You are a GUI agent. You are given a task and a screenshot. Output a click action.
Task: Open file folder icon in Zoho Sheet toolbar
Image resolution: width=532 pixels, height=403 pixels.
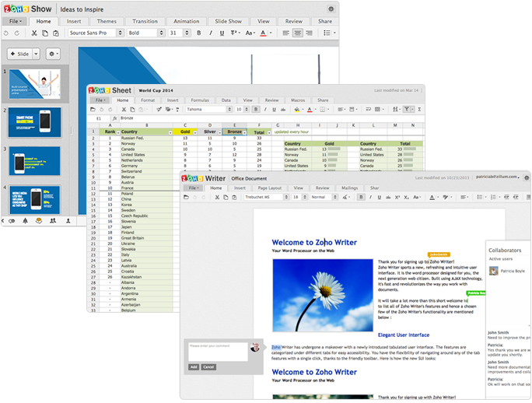point(93,110)
